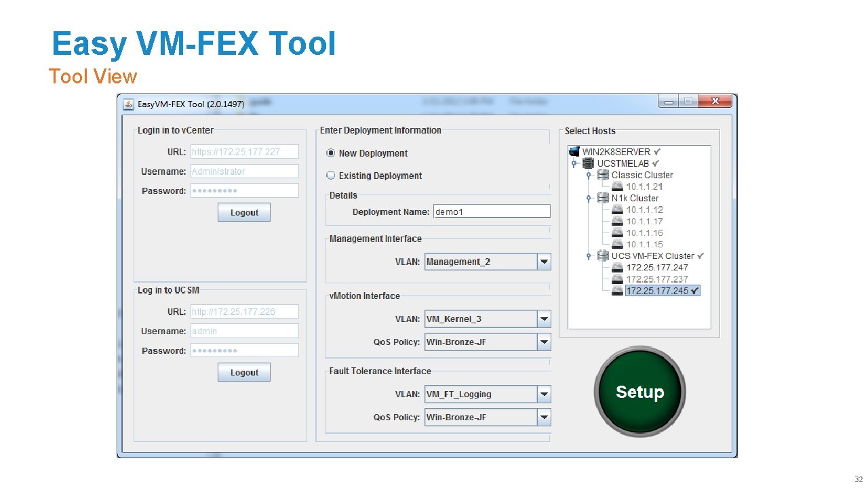Click the EasyVM-FEX Tool title bar app icon
This screenshot has height=488, width=868.
(x=128, y=104)
